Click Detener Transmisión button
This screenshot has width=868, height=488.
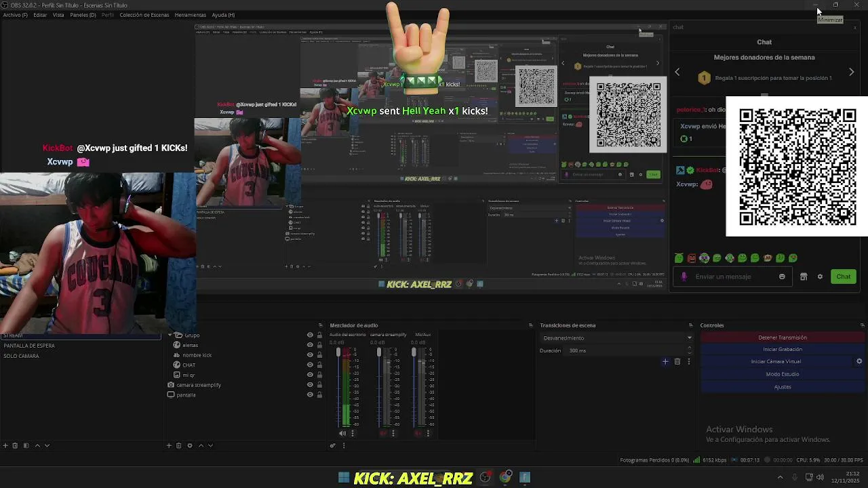(x=783, y=338)
